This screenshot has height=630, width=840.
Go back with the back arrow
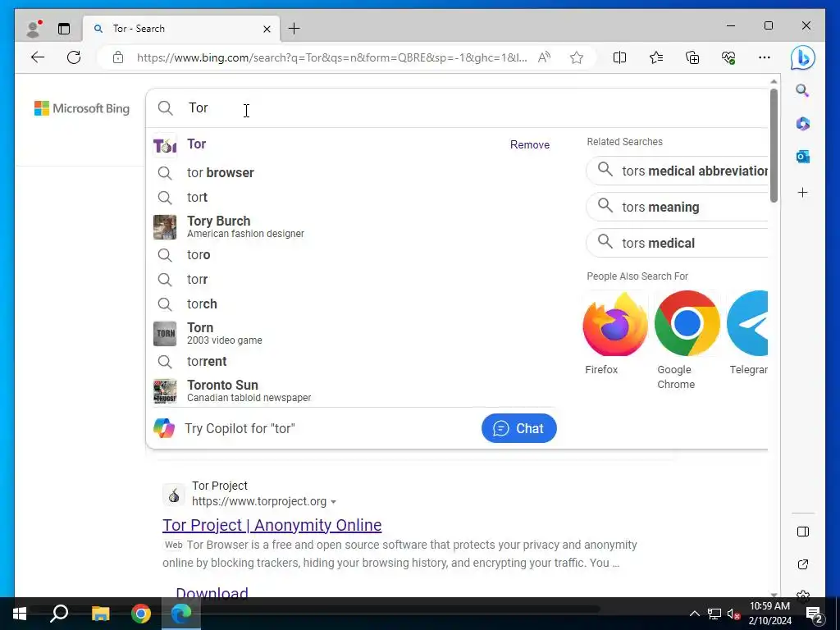38,57
